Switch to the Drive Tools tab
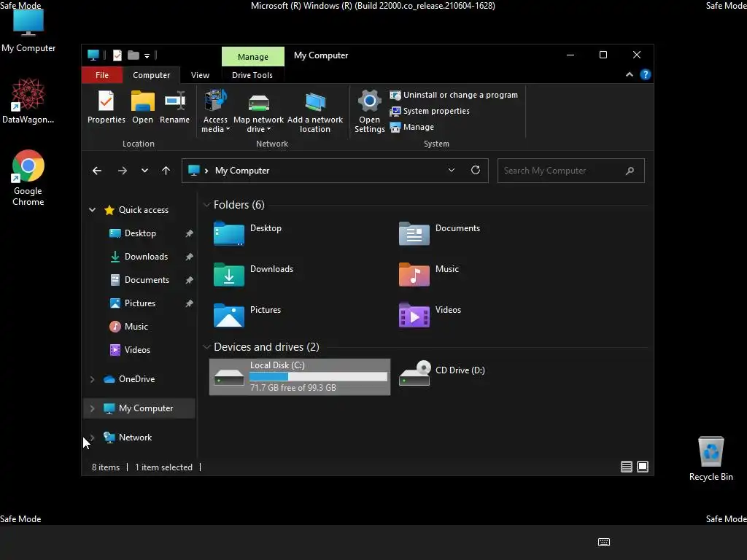This screenshot has width=747, height=560. tap(252, 75)
